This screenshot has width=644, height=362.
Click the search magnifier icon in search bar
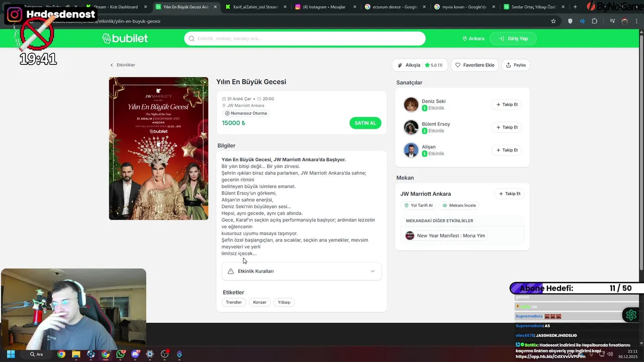[x=191, y=39]
